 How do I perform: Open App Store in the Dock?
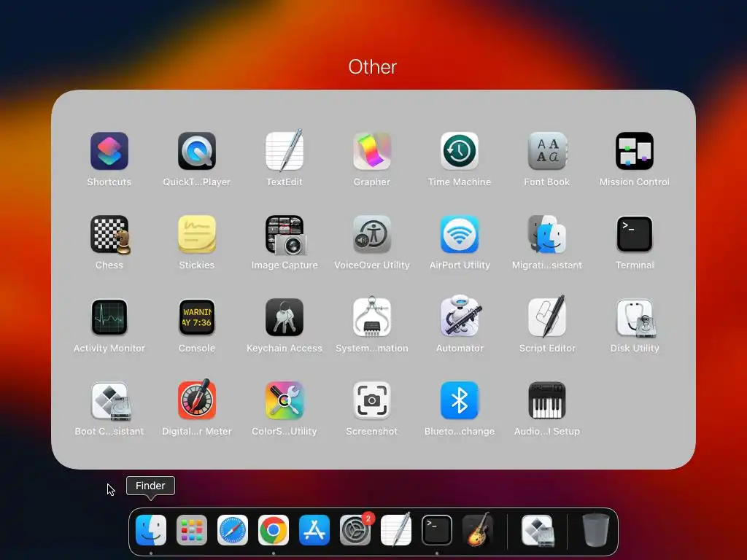pyautogui.click(x=314, y=530)
